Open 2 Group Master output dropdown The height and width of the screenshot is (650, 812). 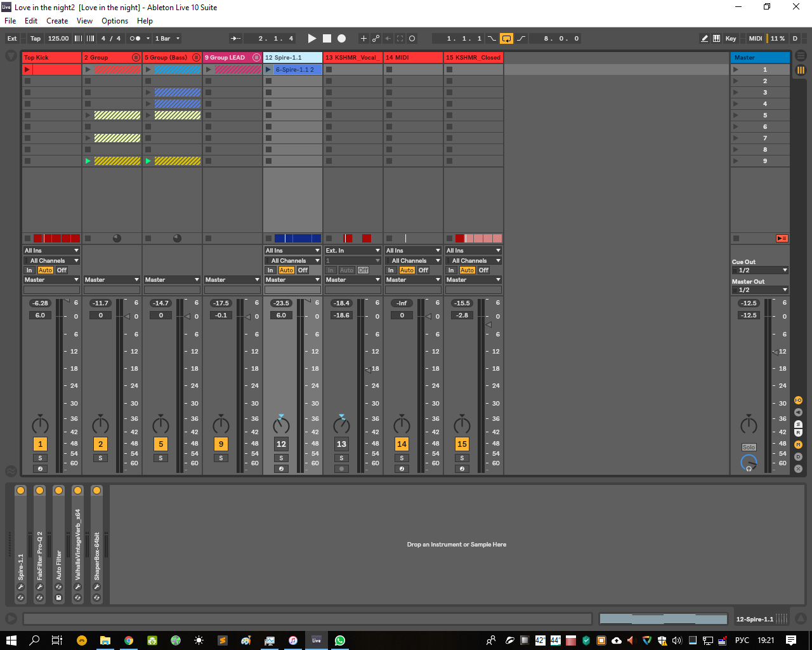coord(112,280)
